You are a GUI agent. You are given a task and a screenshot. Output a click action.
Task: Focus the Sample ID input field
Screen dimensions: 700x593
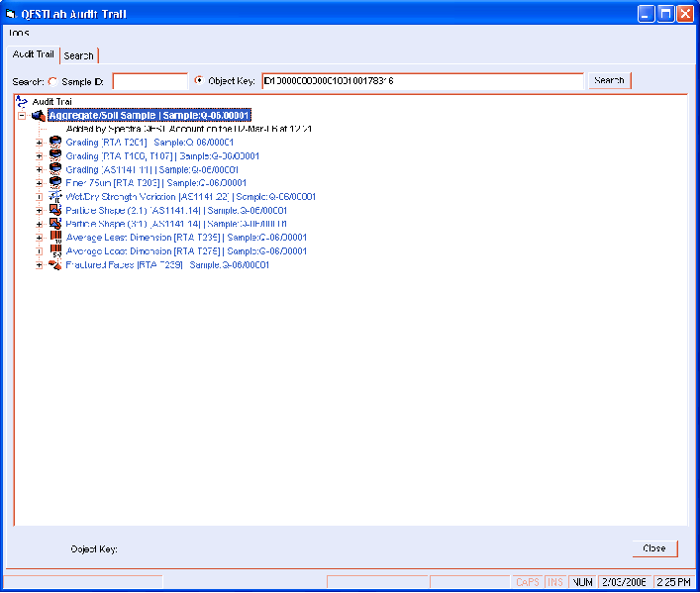(150, 81)
